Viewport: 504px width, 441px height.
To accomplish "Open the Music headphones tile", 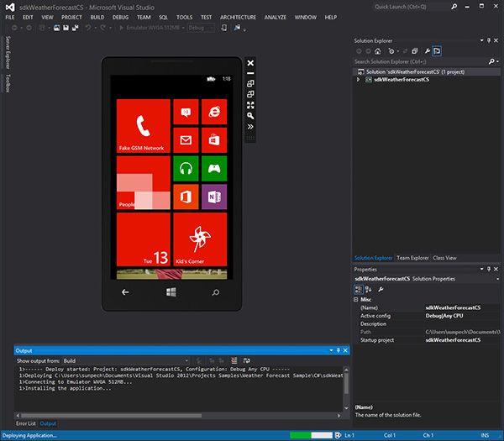I will (x=186, y=169).
